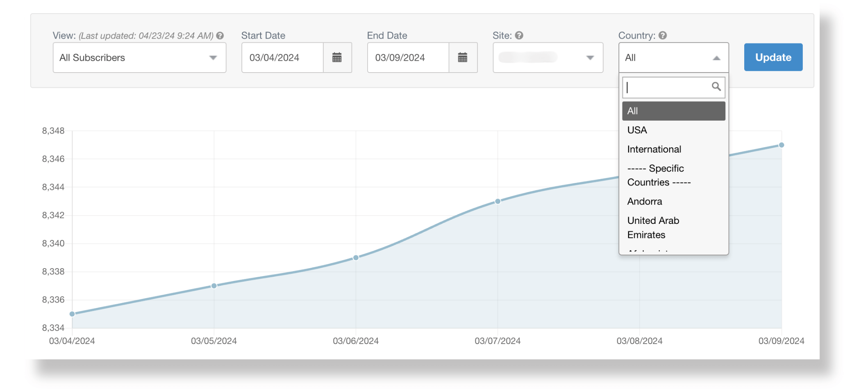The height and width of the screenshot is (392, 868).
Task: Open the Start Date calendar picker
Action: (337, 58)
